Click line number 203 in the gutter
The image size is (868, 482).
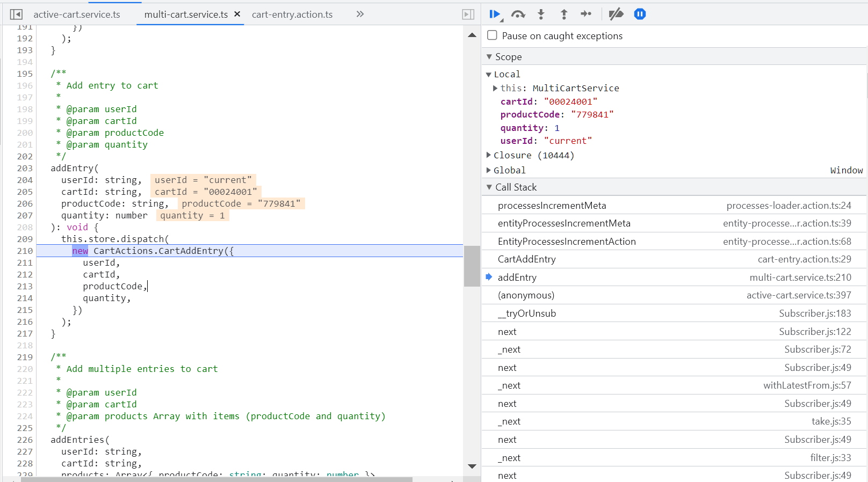pos(25,168)
